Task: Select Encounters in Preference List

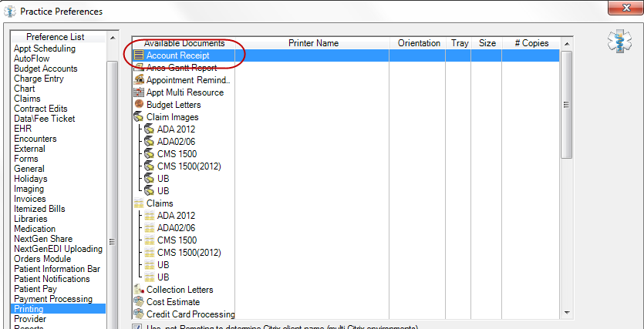Action: click(35, 139)
